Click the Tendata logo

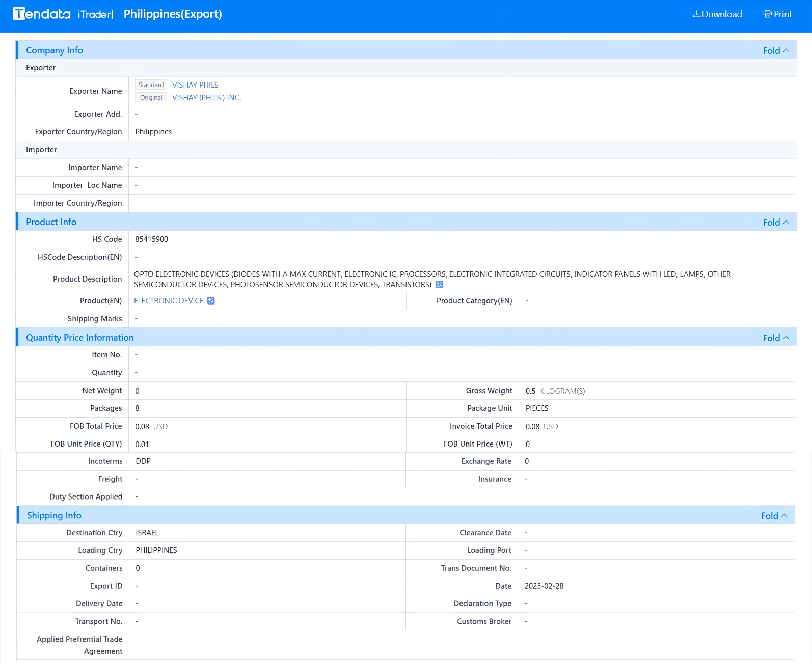point(41,14)
